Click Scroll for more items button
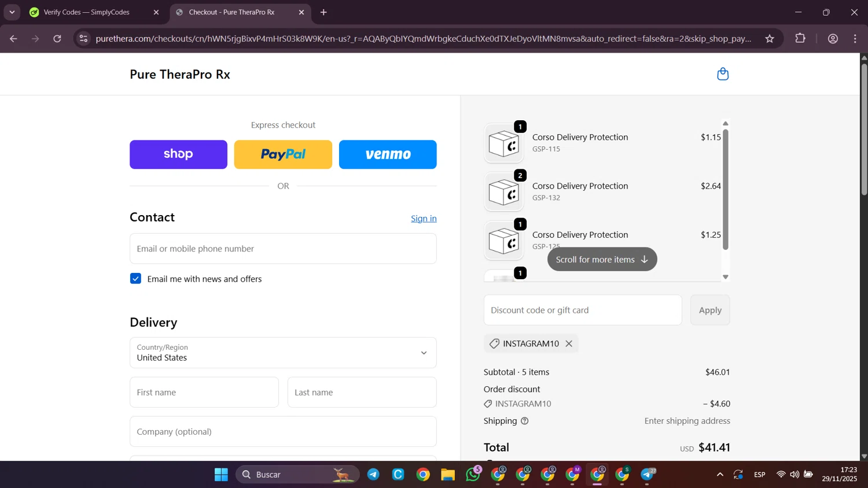Viewport: 868px width, 488px height. coord(602,259)
